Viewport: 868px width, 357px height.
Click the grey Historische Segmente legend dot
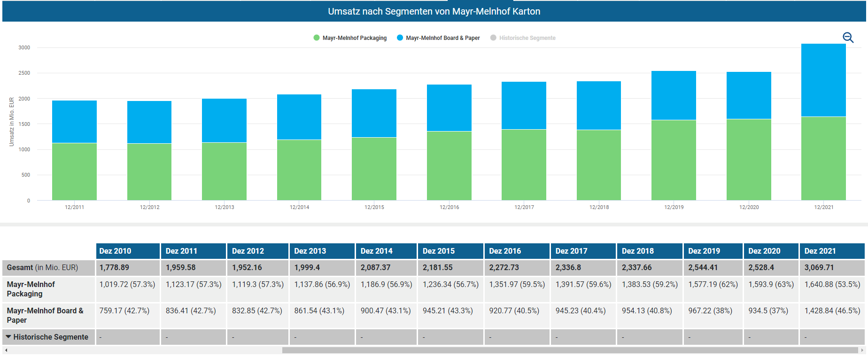coord(493,38)
